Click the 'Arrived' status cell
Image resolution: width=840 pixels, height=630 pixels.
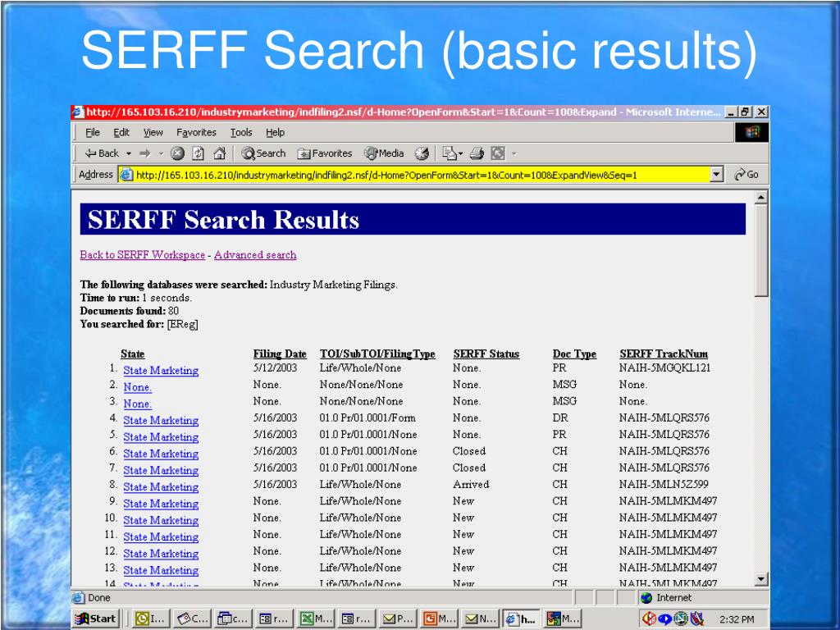(471, 484)
